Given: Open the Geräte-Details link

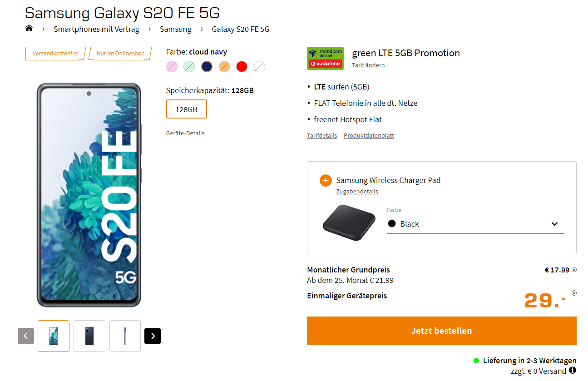Looking at the screenshot, I should (185, 133).
